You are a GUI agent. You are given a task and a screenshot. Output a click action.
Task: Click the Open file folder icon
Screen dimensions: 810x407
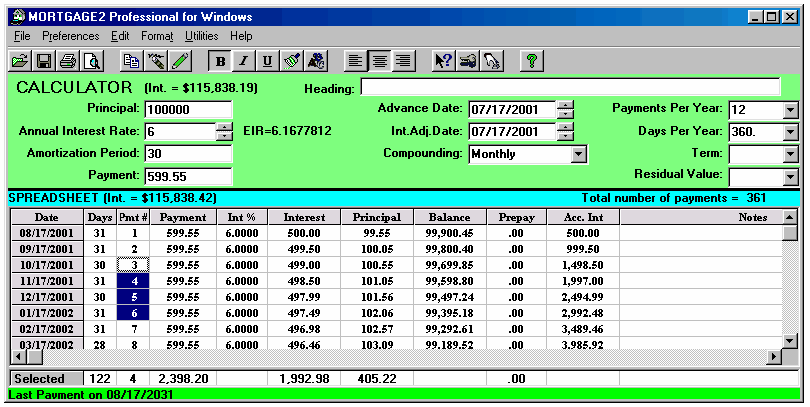(x=19, y=60)
